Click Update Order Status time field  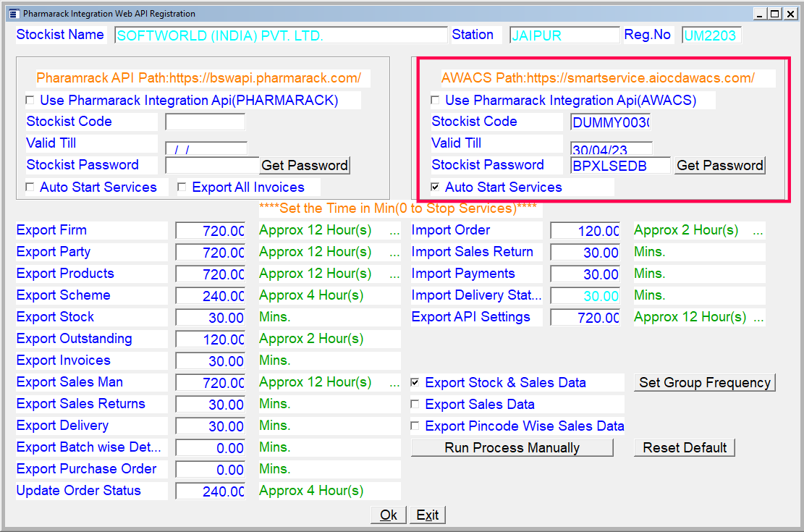(x=211, y=491)
